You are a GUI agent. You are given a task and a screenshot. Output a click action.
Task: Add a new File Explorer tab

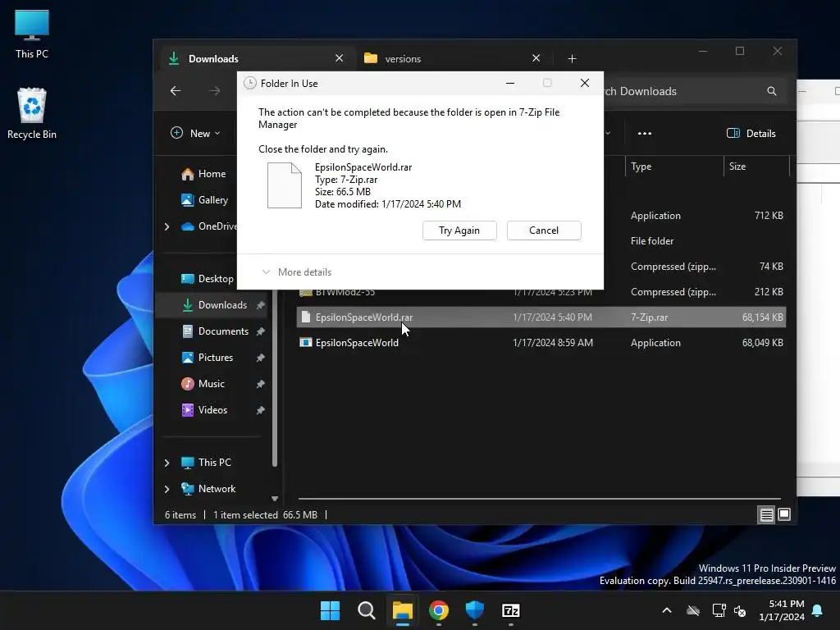(x=572, y=58)
